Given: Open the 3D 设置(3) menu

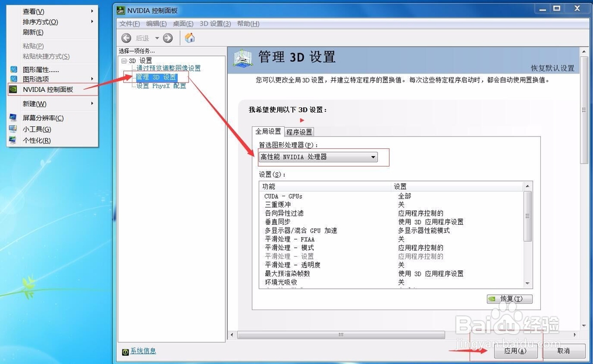Looking at the screenshot, I should pyautogui.click(x=215, y=24).
